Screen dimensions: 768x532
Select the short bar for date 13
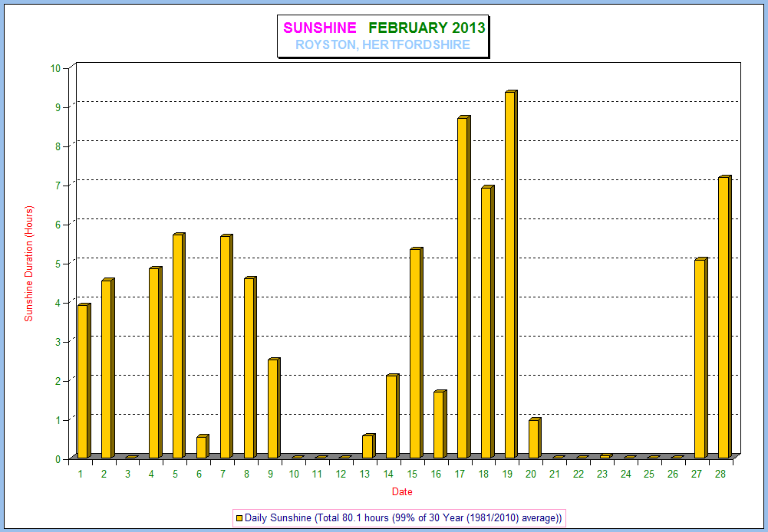pos(369,446)
